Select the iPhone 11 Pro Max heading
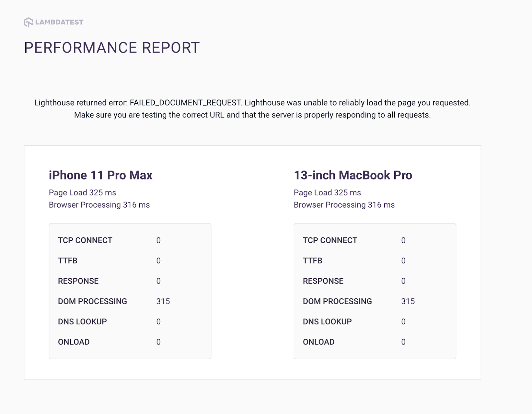 pyautogui.click(x=100, y=175)
